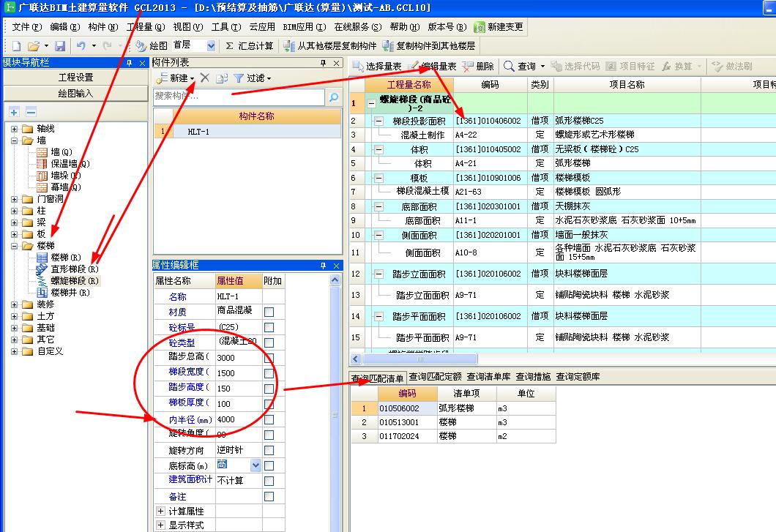Viewport: 776px width, 532px height.
Task: Click the Undo arrow icon
Action: (81, 45)
